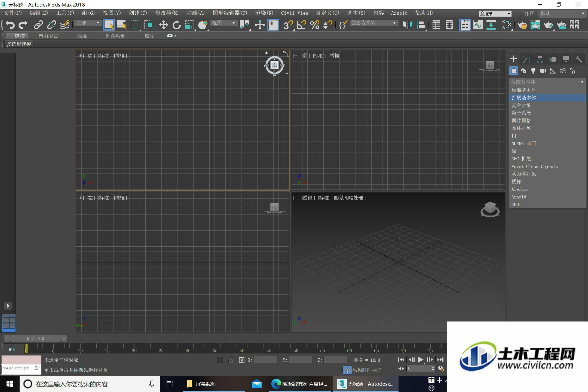588x392 pixels.
Task: Expand the 标准基本体 category dropdown
Action: pos(547,82)
